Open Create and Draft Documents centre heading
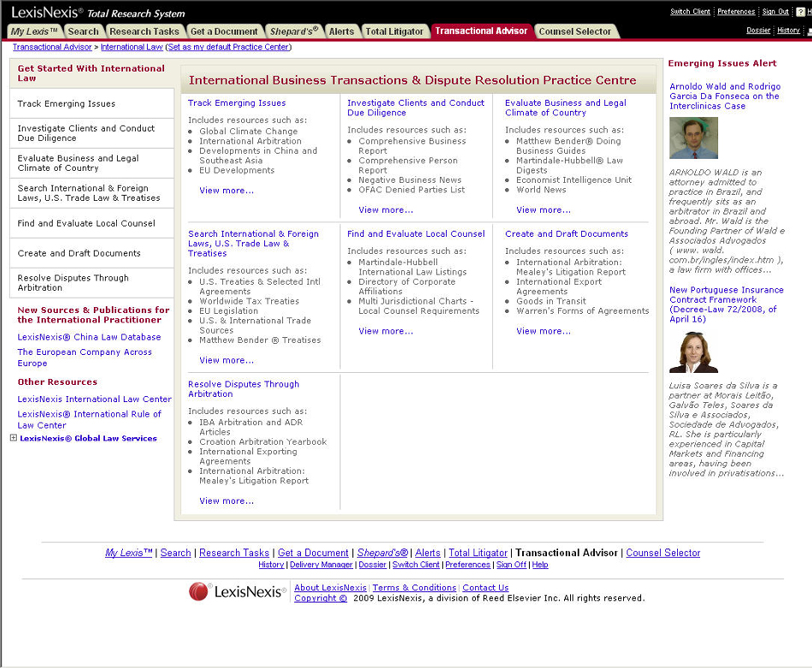Image resolution: width=812 pixels, height=668 pixels. pos(567,234)
